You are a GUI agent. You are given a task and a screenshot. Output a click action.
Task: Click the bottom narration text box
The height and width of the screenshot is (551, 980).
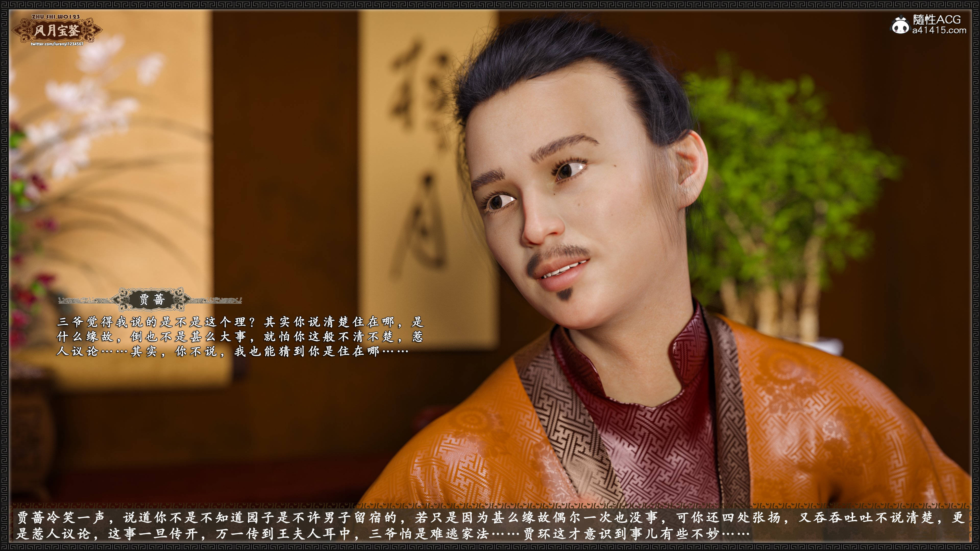click(x=490, y=525)
